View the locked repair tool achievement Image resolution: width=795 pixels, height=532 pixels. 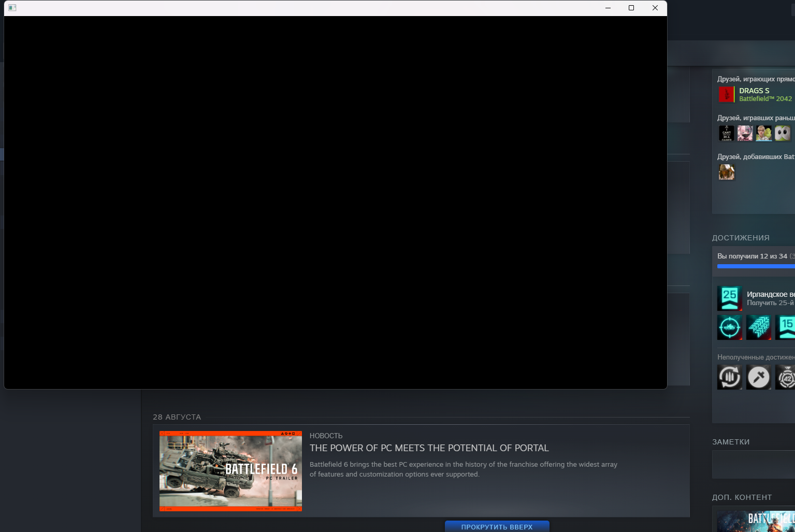759,377
